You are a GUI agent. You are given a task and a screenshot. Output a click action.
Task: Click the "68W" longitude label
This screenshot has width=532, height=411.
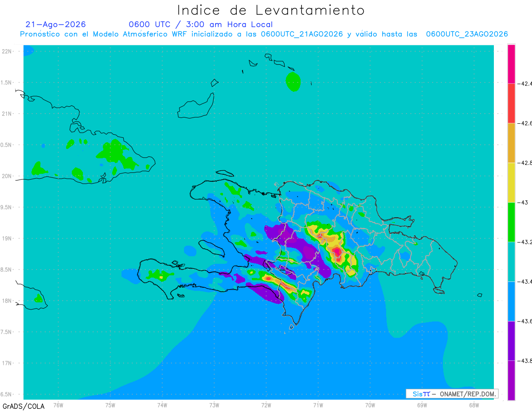click(473, 405)
